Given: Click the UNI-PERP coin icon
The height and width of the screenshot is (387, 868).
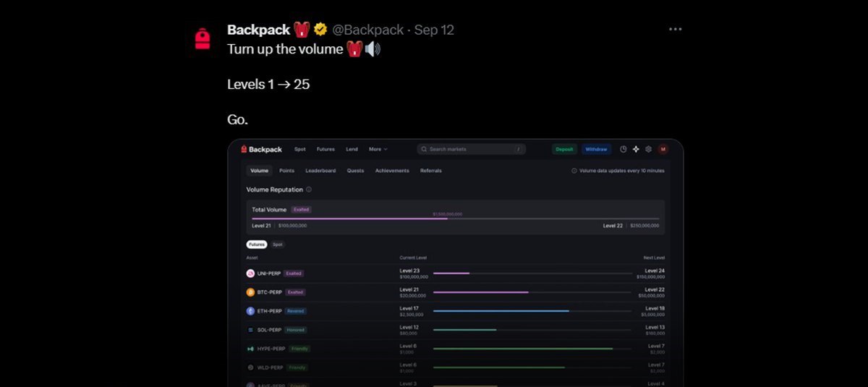Looking at the screenshot, I should pyautogui.click(x=250, y=273).
